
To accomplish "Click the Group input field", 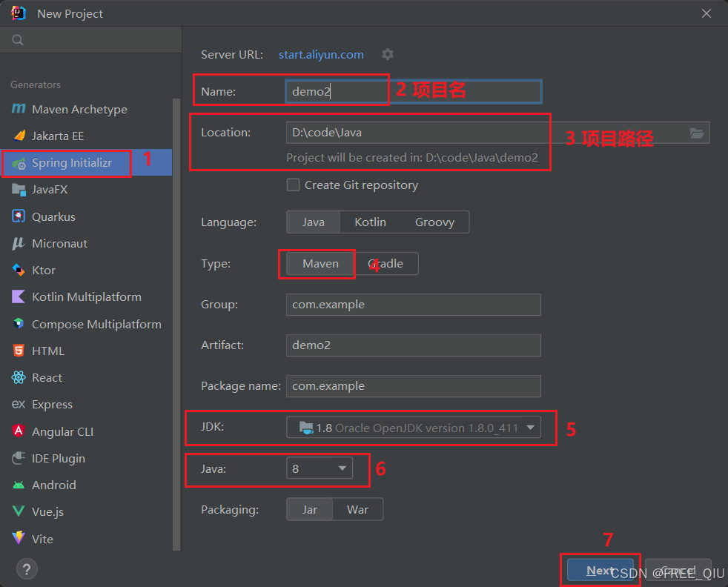I will [414, 305].
